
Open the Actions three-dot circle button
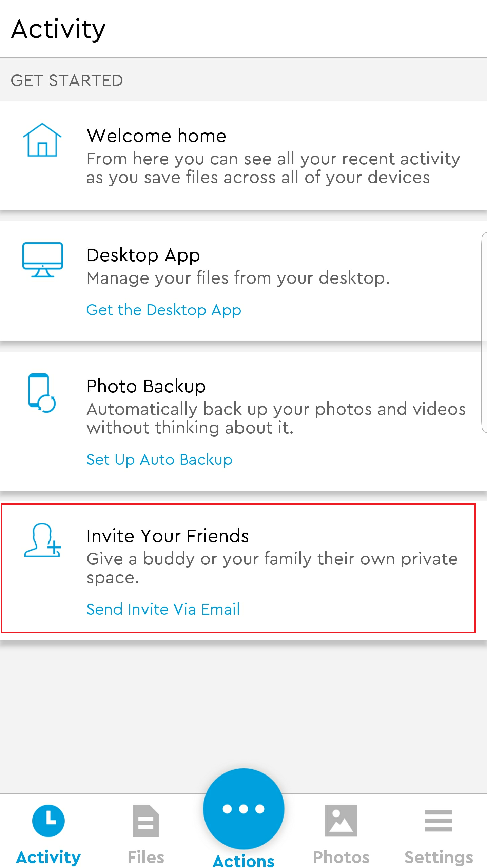coord(243,809)
